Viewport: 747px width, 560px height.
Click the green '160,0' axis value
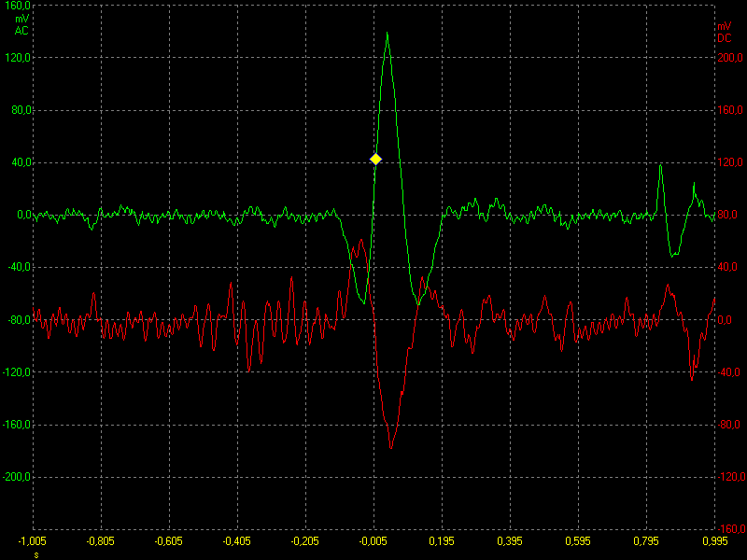(x=18, y=6)
